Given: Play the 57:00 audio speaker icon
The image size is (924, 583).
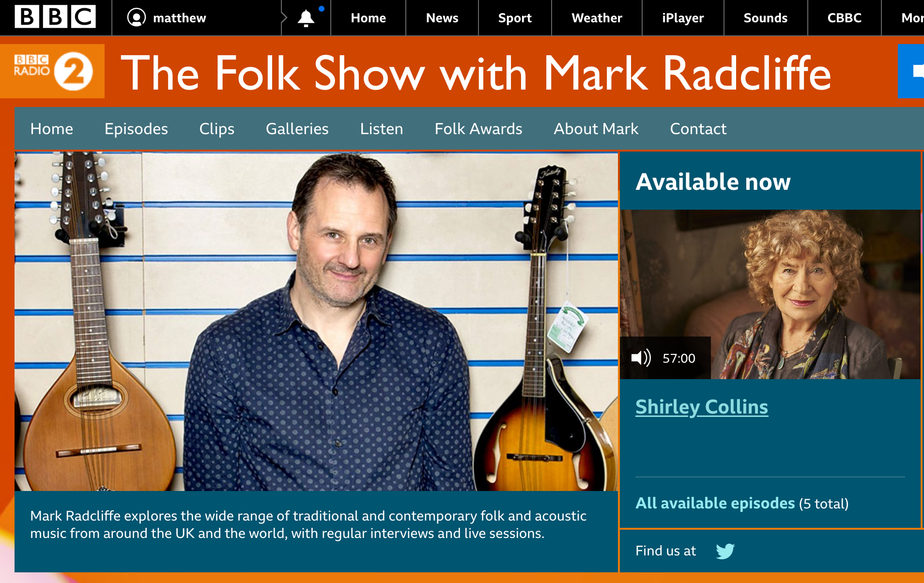Looking at the screenshot, I should tap(641, 358).
